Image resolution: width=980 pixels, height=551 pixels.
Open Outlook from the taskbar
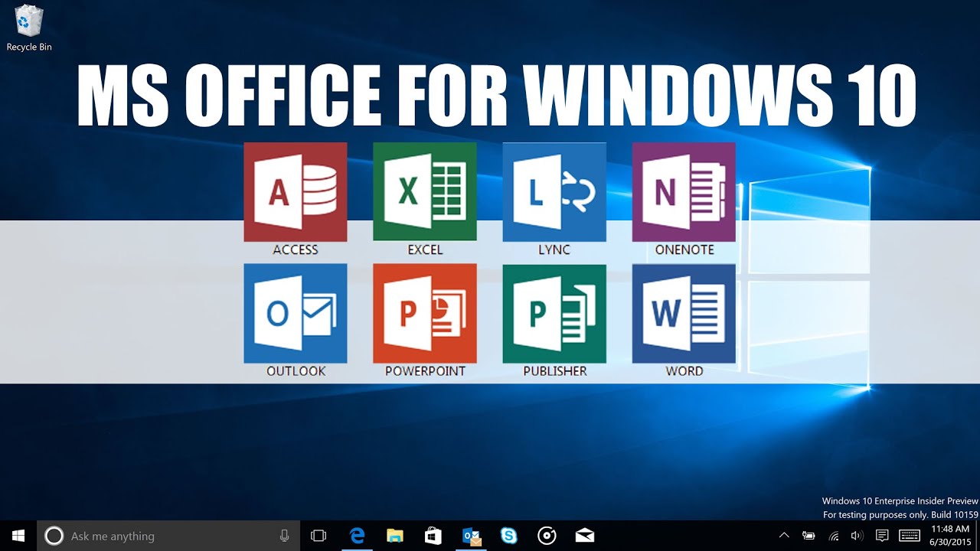(471, 536)
